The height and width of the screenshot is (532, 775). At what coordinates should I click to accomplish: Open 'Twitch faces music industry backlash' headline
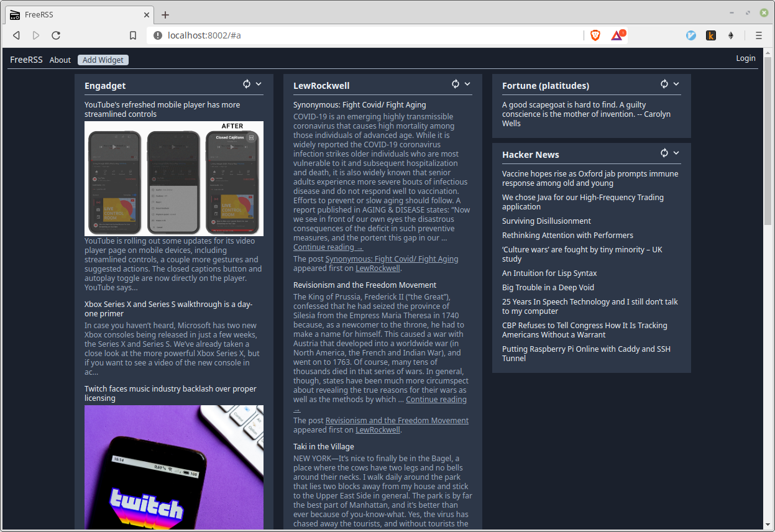[170, 393]
